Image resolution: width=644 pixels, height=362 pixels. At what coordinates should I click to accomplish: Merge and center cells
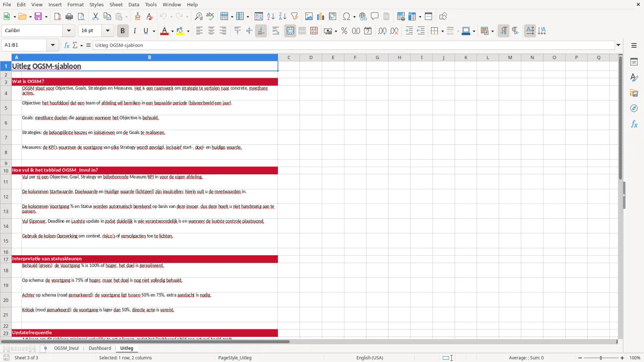coord(290,31)
